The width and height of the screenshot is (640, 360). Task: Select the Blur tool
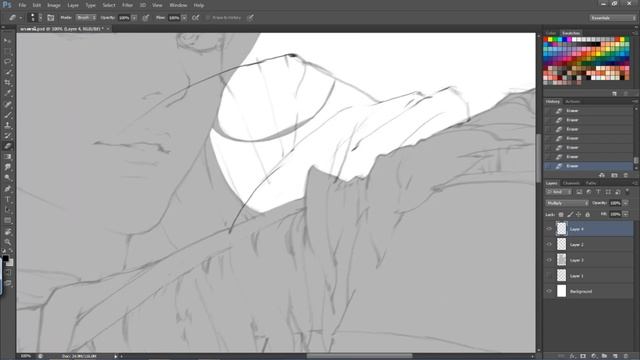pos(7,167)
